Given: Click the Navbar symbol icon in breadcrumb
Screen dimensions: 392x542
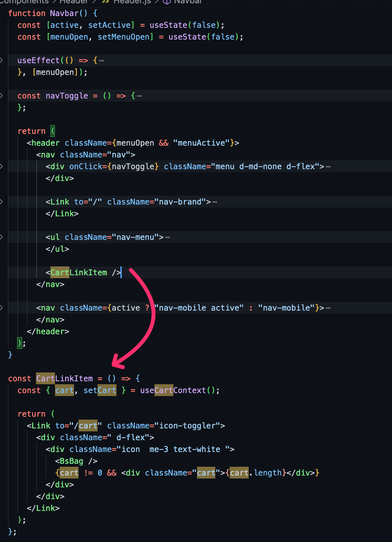Looking at the screenshot, I should pyautogui.click(x=167, y=2).
